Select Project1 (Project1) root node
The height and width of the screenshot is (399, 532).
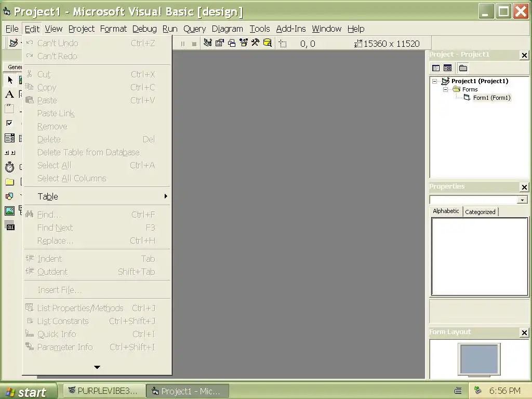point(480,81)
